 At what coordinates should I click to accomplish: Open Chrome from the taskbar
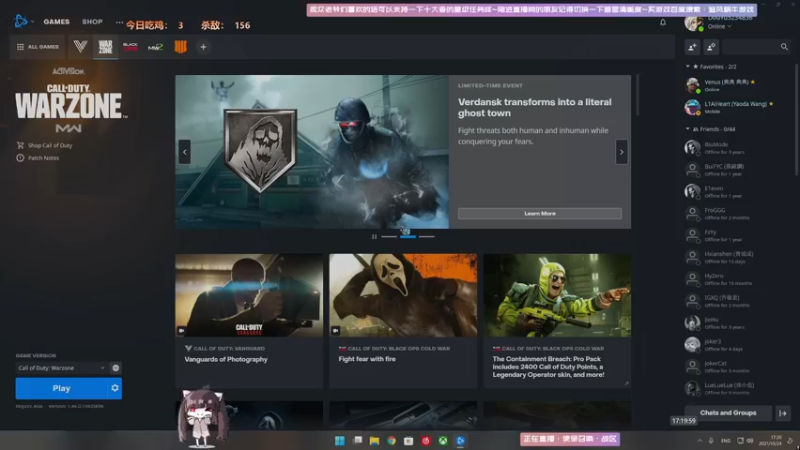point(391,441)
